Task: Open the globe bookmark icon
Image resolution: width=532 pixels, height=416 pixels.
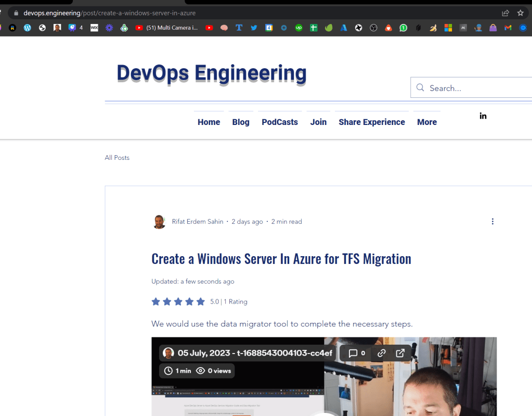Action: click(43, 28)
